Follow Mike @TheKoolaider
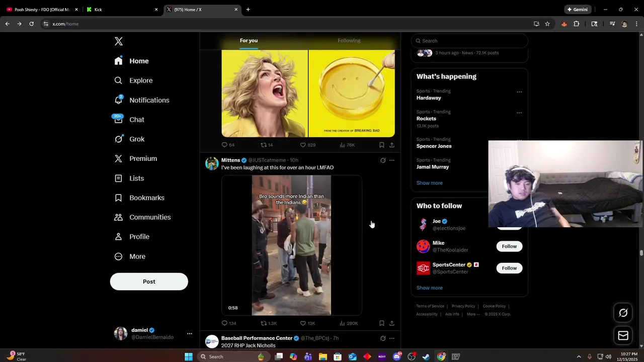Image resolution: width=644 pixels, height=362 pixels. pos(509,246)
